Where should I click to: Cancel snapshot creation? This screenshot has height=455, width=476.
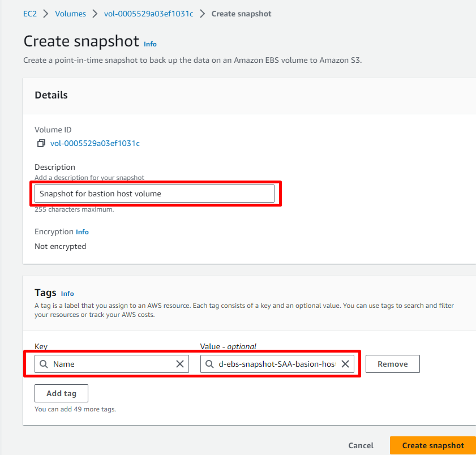tap(361, 445)
